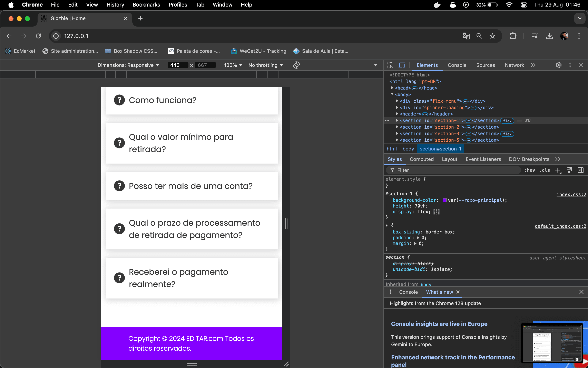This screenshot has width=588, height=368.
Task: Open the Computed styles tab
Action: pos(422,159)
